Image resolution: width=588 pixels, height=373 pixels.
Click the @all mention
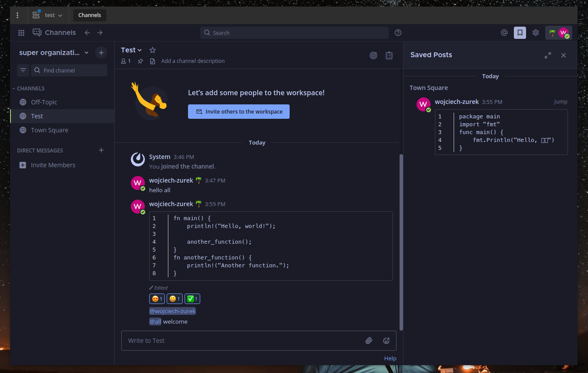(x=155, y=321)
